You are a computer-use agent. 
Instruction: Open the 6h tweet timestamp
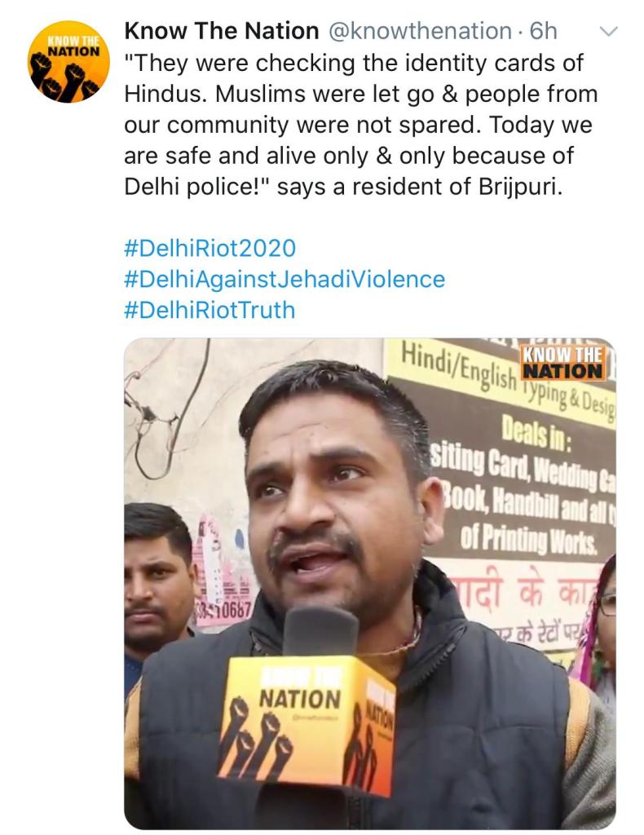[x=544, y=32]
